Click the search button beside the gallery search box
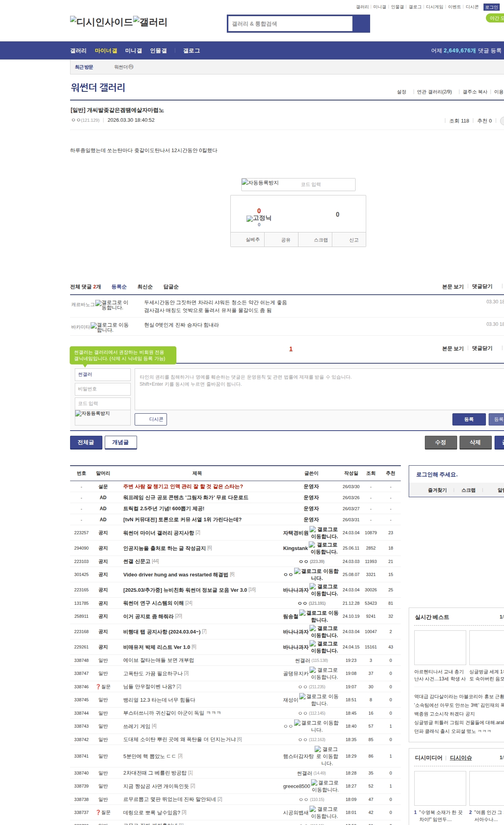Viewport: 504px width, 825px height. [361, 24]
